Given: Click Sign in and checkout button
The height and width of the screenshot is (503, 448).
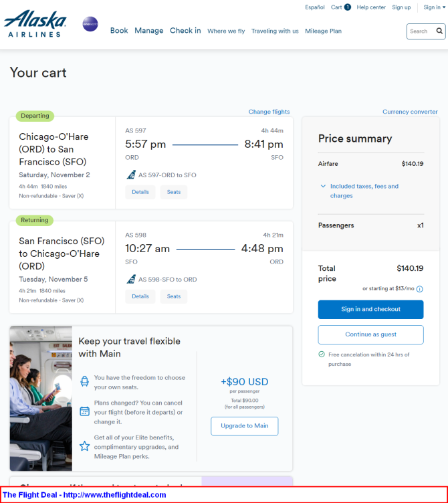Looking at the screenshot, I should [x=370, y=310].
